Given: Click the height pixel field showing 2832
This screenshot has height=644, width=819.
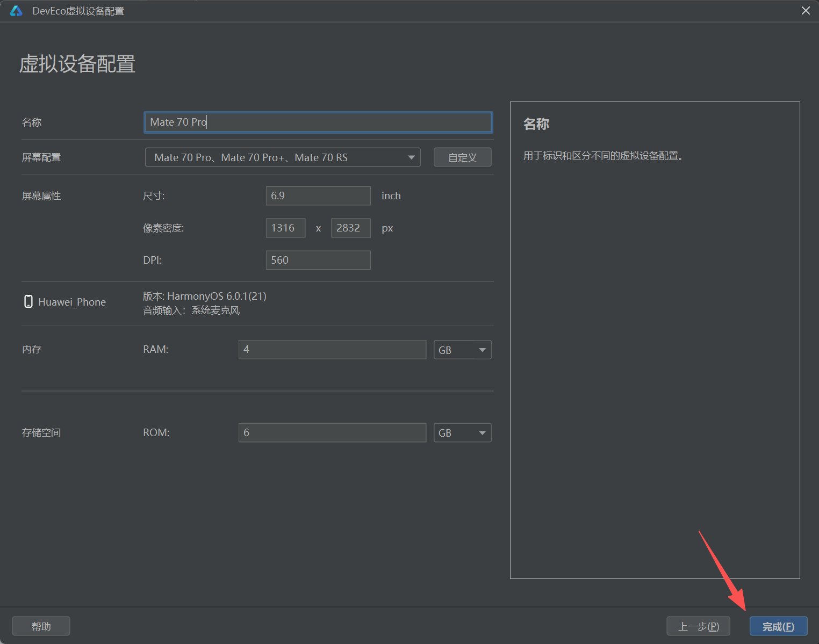Looking at the screenshot, I should (x=351, y=228).
